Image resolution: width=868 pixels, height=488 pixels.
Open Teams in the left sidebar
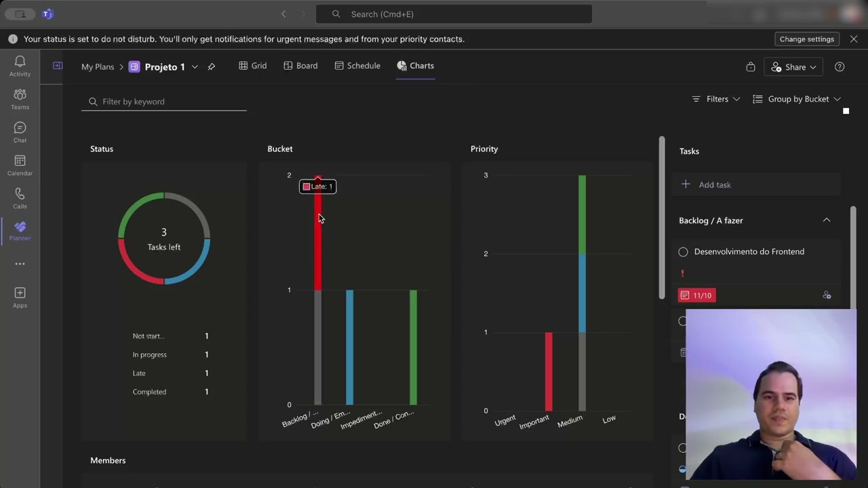tap(20, 99)
